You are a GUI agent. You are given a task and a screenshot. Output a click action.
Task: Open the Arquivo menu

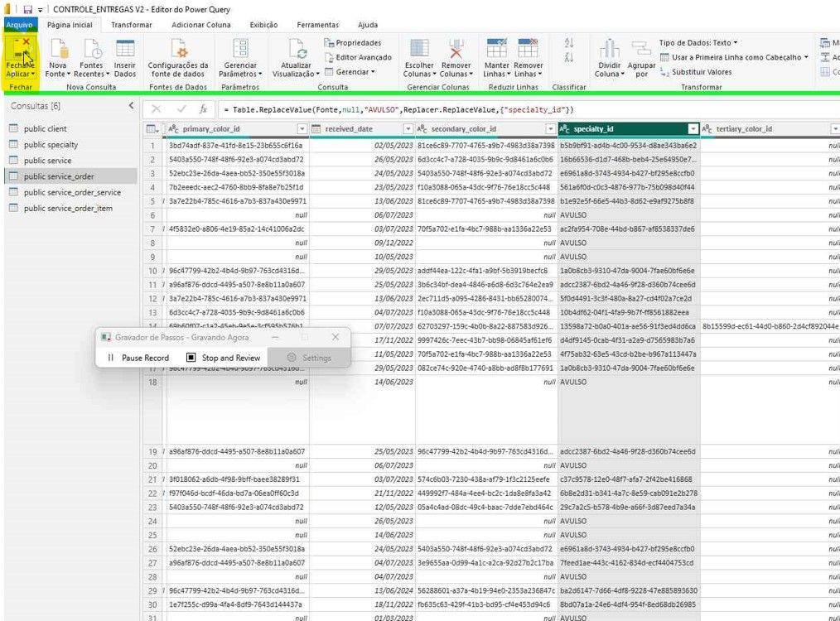pos(19,25)
